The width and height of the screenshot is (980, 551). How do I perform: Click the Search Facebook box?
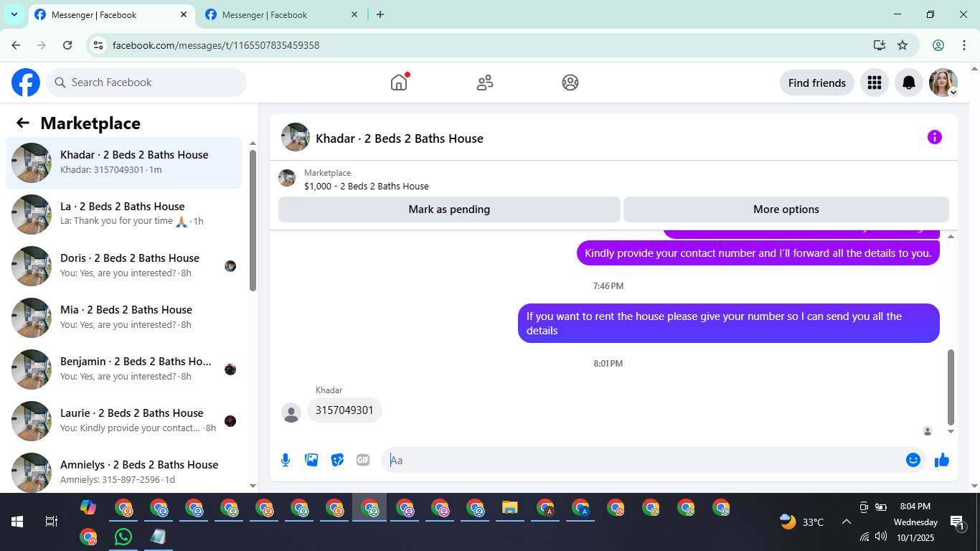point(146,83)
